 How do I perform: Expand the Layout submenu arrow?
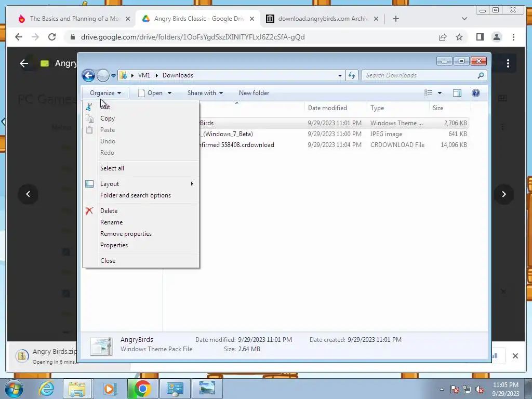[x=192, y=183]
